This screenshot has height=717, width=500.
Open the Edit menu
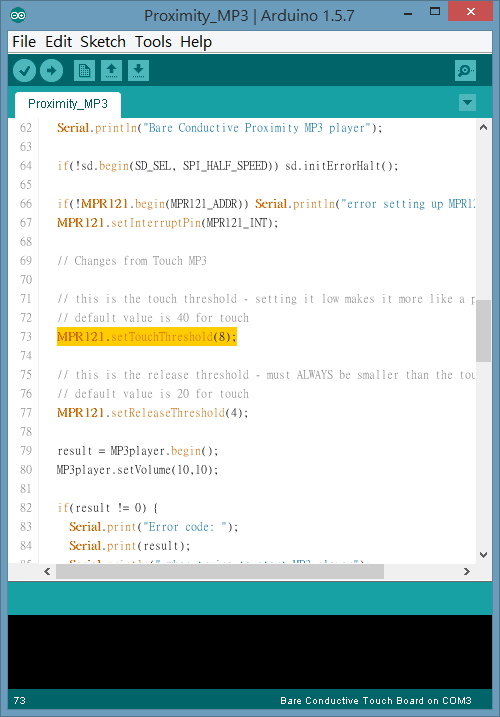coord(58,42)
